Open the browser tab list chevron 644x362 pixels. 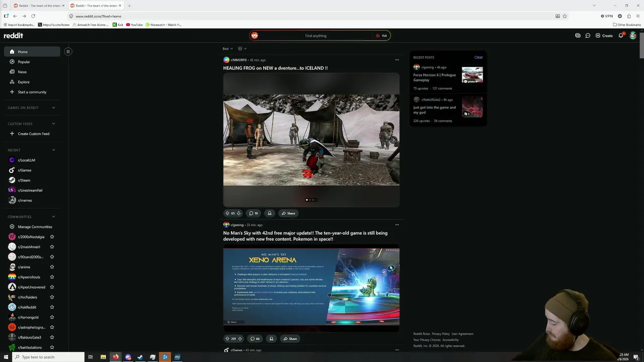click(x=594, y=6)
